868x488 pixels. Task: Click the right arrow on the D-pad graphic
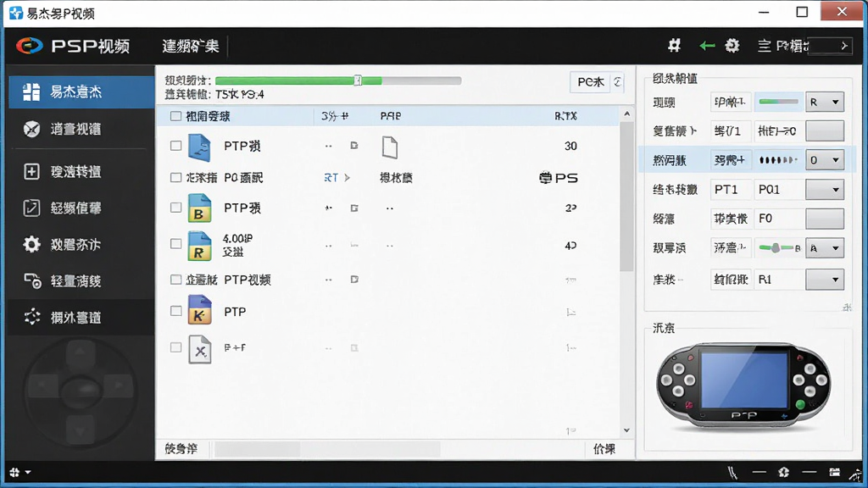click(x=118, y=384)
